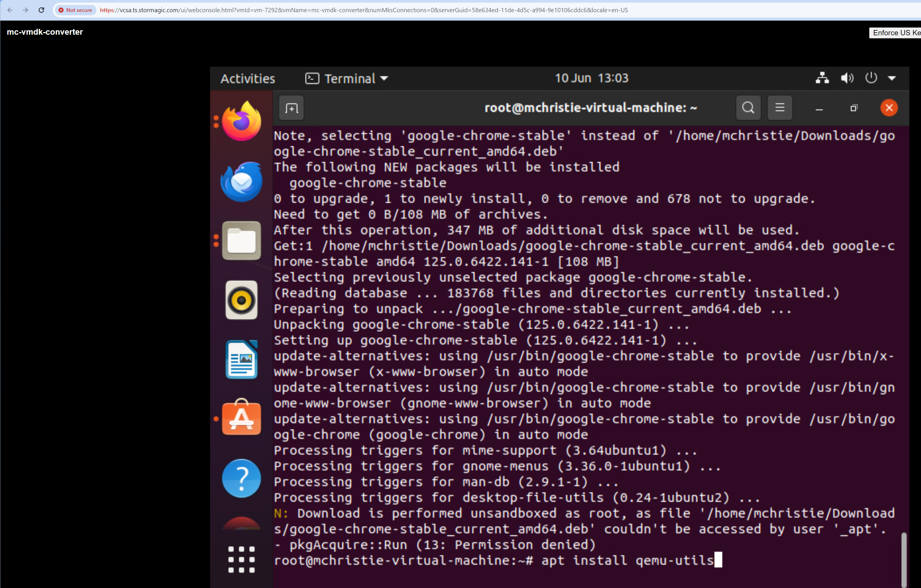Click 'Processing triggers for desktop-file-utils' line

pyautogui.click(x=517, y=498)
